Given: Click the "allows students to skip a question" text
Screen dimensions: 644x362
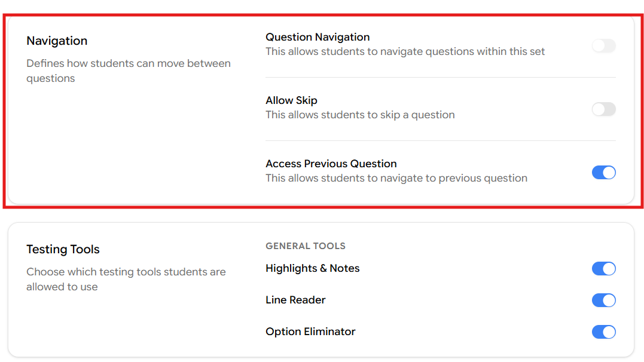Looking at the screenshot, I should coord(360,115).
